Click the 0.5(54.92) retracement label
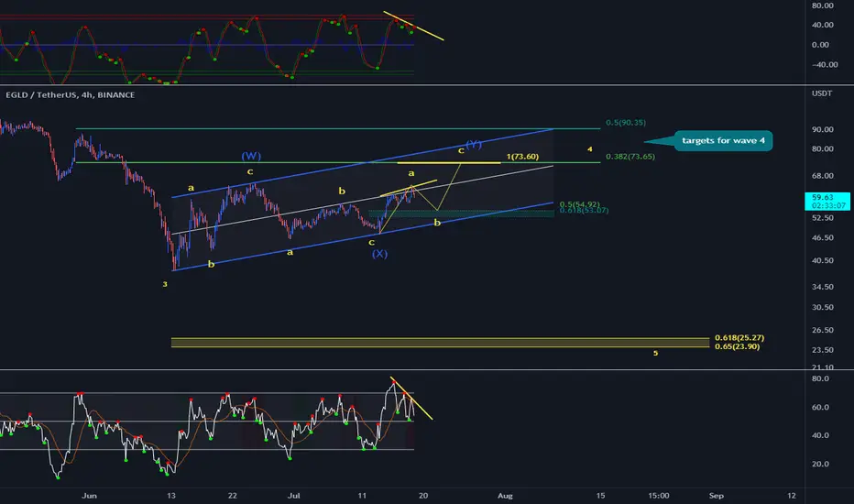 tap(579, 204)
